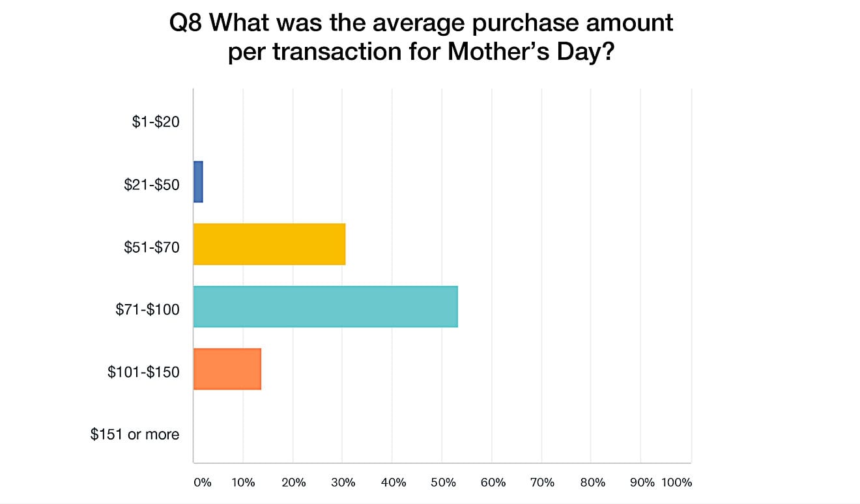The height and width of the screenshot is (504, 860).
Task: Click the 100% axis tick label
Action: pos(677,483)
